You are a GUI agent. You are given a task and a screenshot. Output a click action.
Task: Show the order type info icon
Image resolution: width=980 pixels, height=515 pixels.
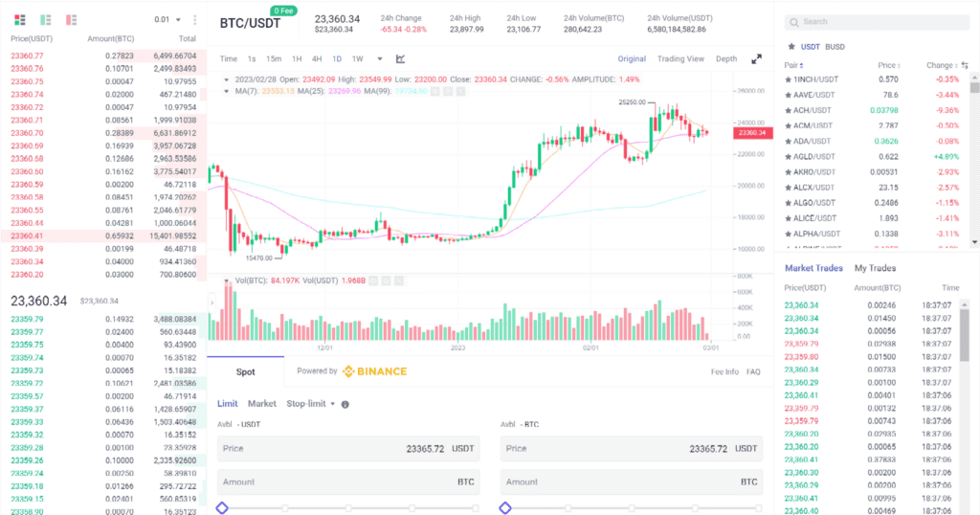(x=345, y=404)
